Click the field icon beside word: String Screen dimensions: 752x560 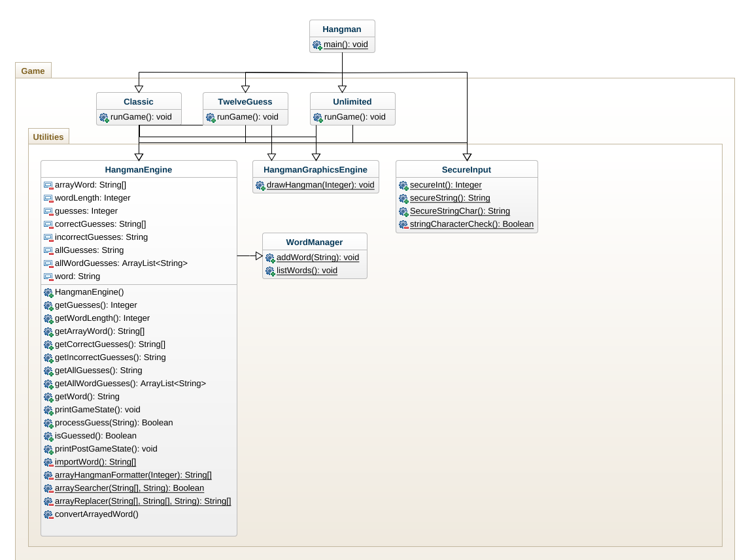(x=48, y=276)
